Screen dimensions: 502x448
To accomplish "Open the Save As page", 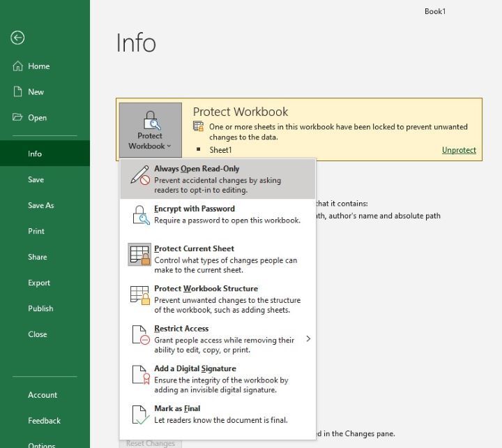I will pyautogui.click(x=45, y=205).
